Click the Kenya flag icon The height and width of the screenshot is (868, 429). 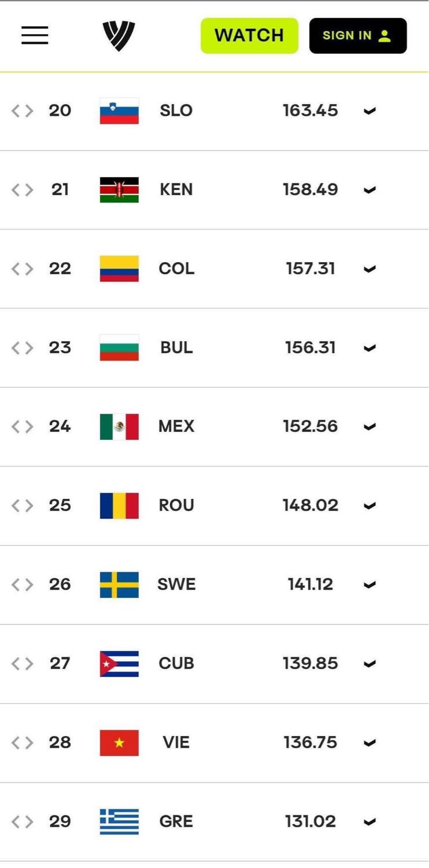click(x=119, y=190)
